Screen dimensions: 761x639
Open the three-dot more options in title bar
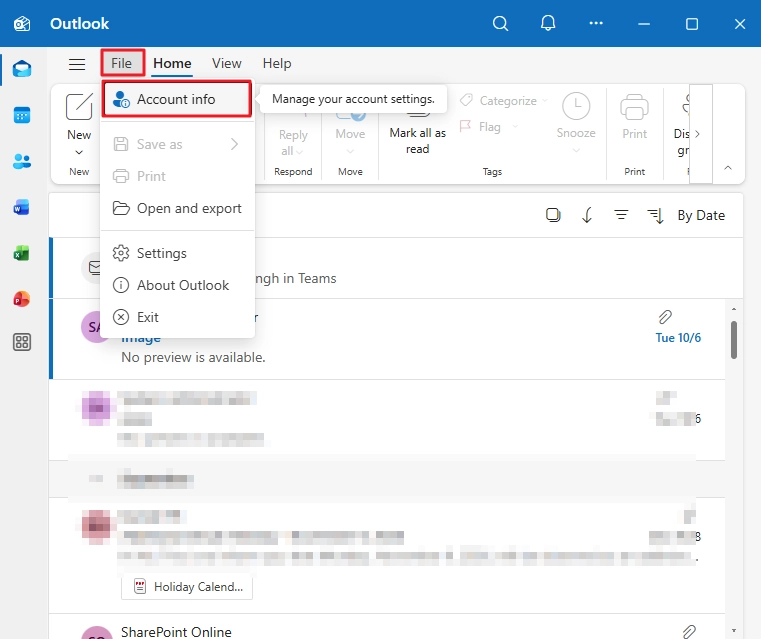tap(596, 23)
